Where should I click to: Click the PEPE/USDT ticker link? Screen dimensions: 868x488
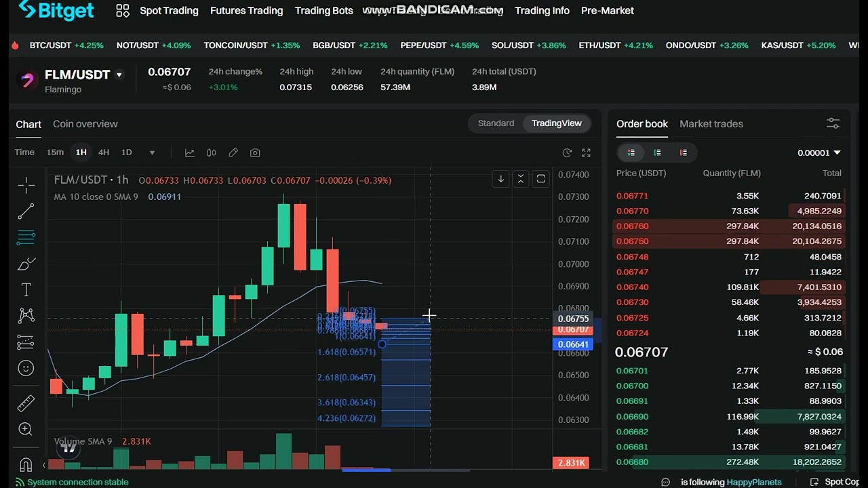coord(439,45)
